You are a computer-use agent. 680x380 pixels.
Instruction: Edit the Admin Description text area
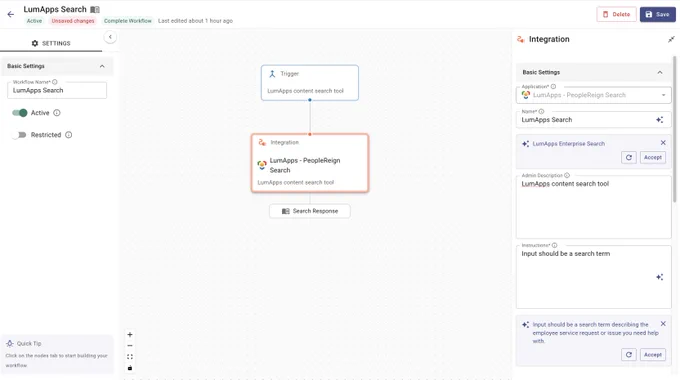(593, 207)
